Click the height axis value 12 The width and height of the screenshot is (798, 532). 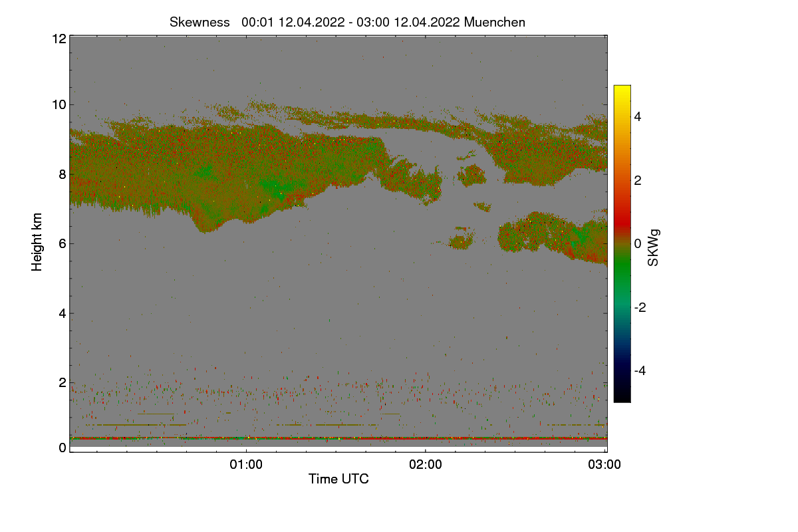point(59,39)
